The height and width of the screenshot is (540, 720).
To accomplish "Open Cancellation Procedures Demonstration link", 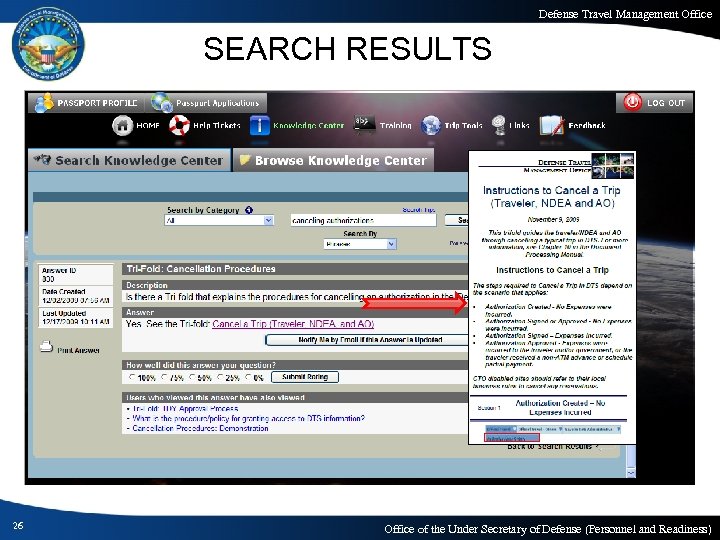I will (200, 428).
